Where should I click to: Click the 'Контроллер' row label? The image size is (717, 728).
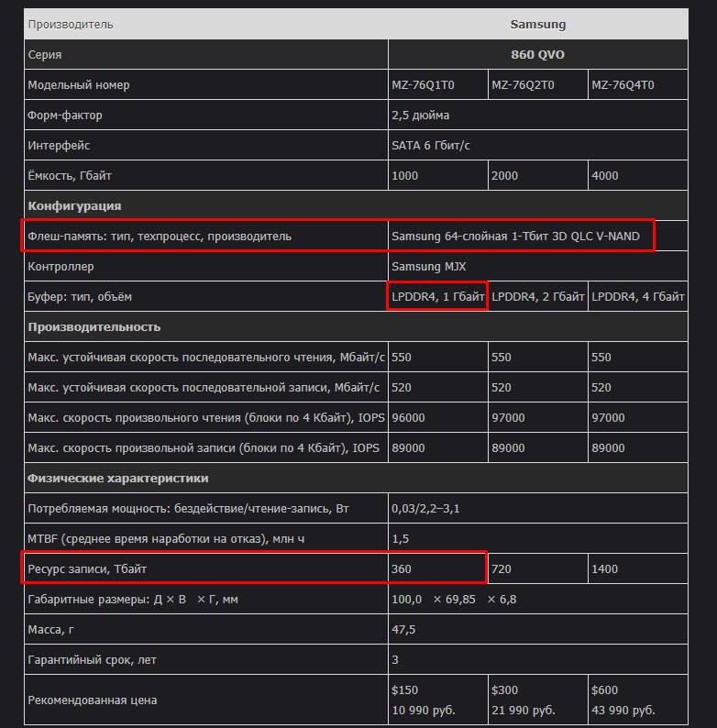click(61, 267)
